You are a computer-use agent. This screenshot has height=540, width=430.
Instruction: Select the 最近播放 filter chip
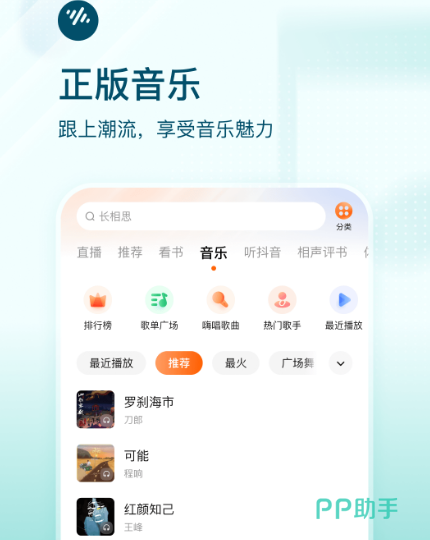pos(111,363)
